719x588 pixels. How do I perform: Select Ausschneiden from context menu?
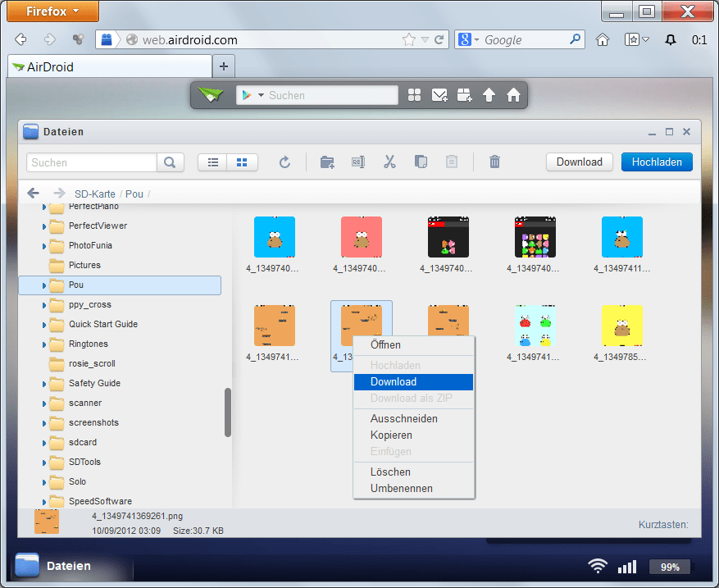413,419
